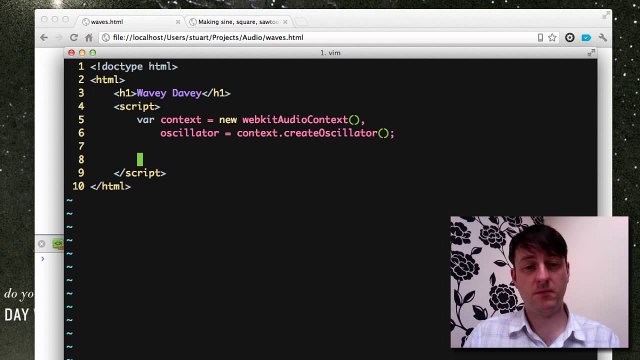This screenshot has height=360, width=640.
Task: Reload the waves.html page
Action: pos(74,38)
